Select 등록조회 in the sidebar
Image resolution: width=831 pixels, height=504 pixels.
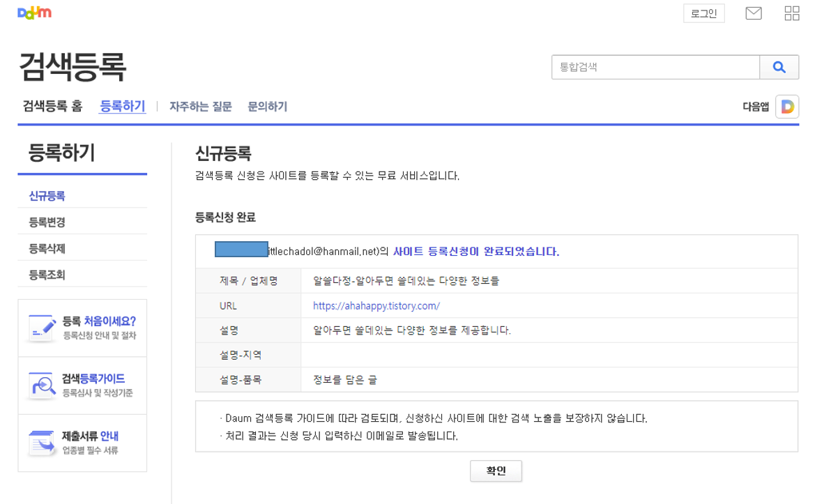(47, 275)
